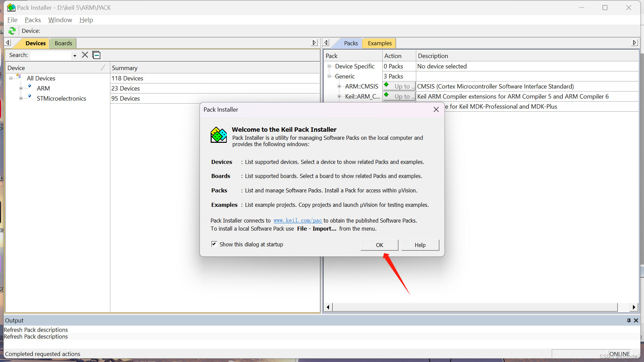The height and width of the screenshot is (362, 644).
Task: Select the All Devices tree item
Action: point(41,78)
